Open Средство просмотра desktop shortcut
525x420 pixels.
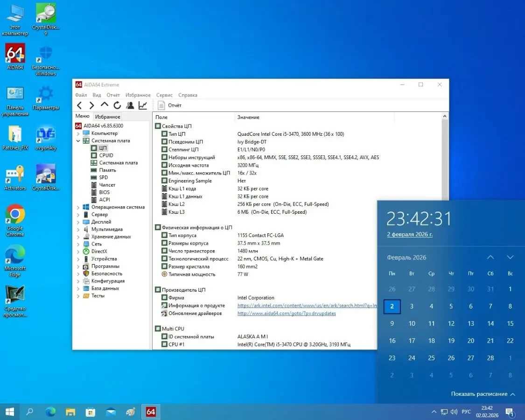tap(15, 301)
